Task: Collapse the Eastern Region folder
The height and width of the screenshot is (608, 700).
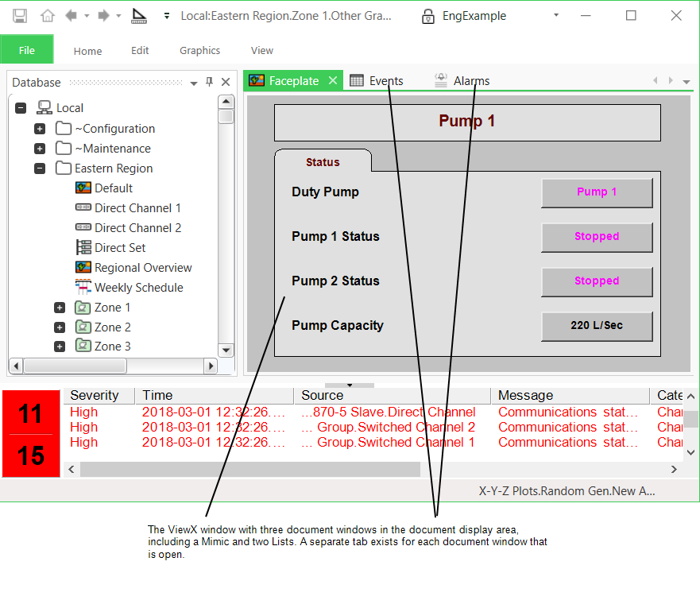Action: [x=40, y=168]
